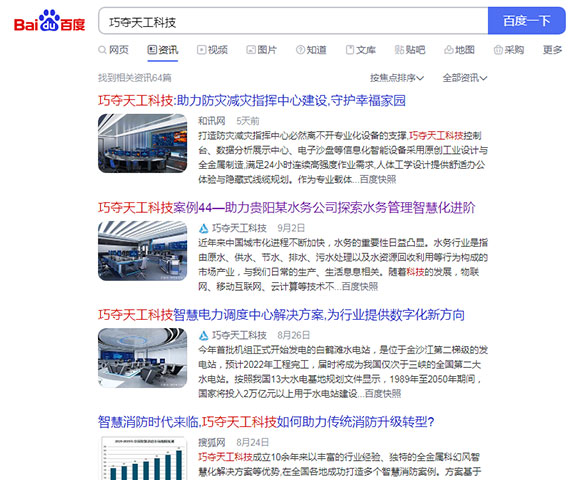Select the 资讯 news tab
Image resolution: width=580 pixels, height=480 pixels.
(x=163, y=50)
